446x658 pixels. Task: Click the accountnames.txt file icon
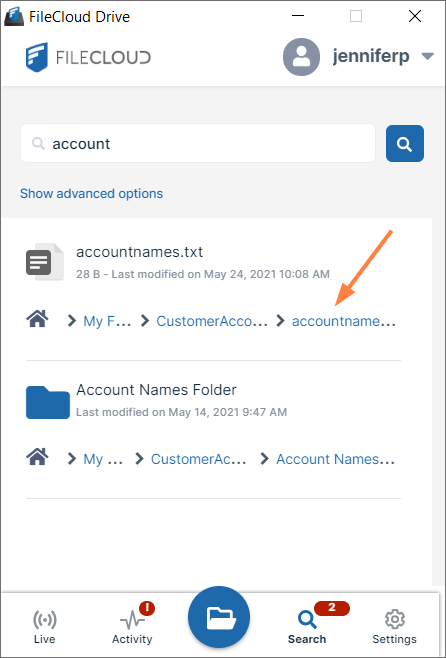point(44,262)
